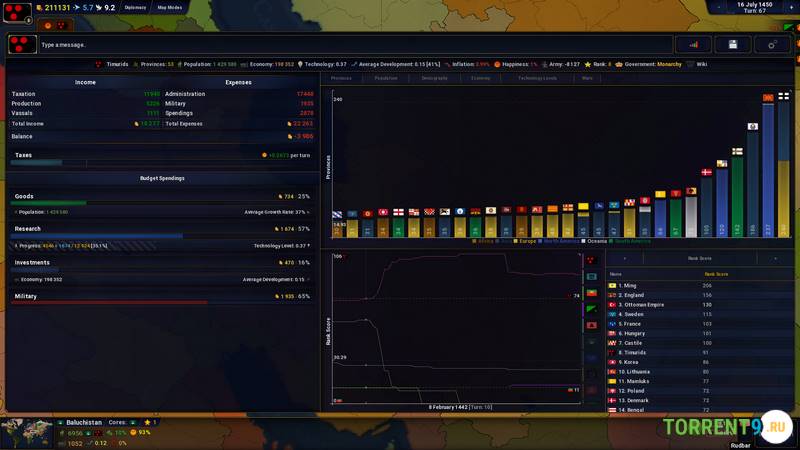
Task: Click the right arrow beside Rank Score header
Action: tap(774, 258)
